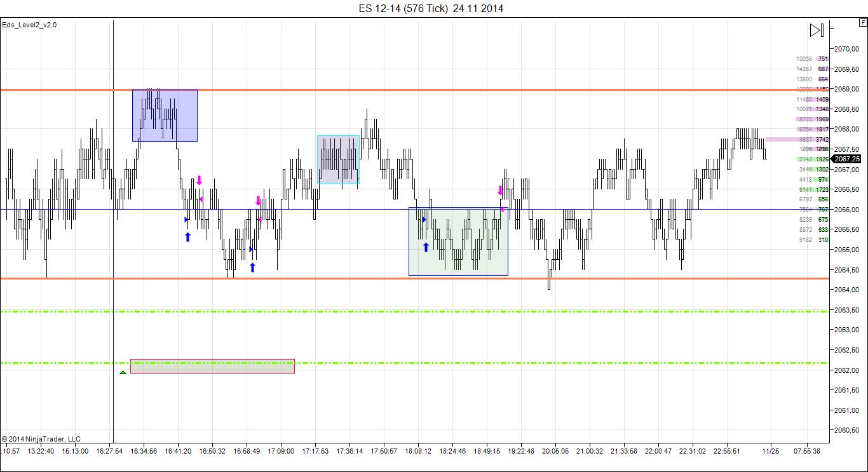Screen dimensions: 868x472
Task: Select the magenta down arrow near 19:22:48
Action: coord(500,190)
